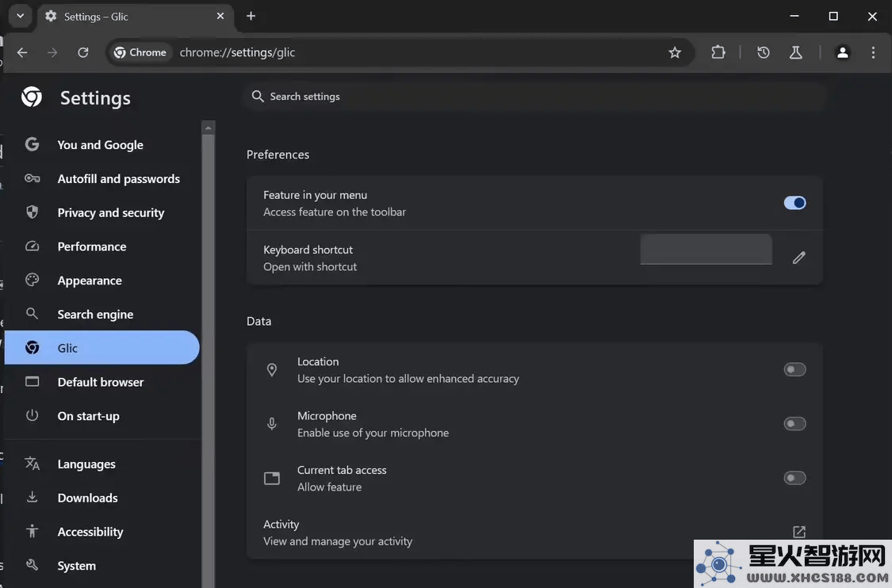Image resolution: width=892 pixels, height=588 pixels.
Task: Click the sidebar scrollbar up arrow
Action: (209, 128)
